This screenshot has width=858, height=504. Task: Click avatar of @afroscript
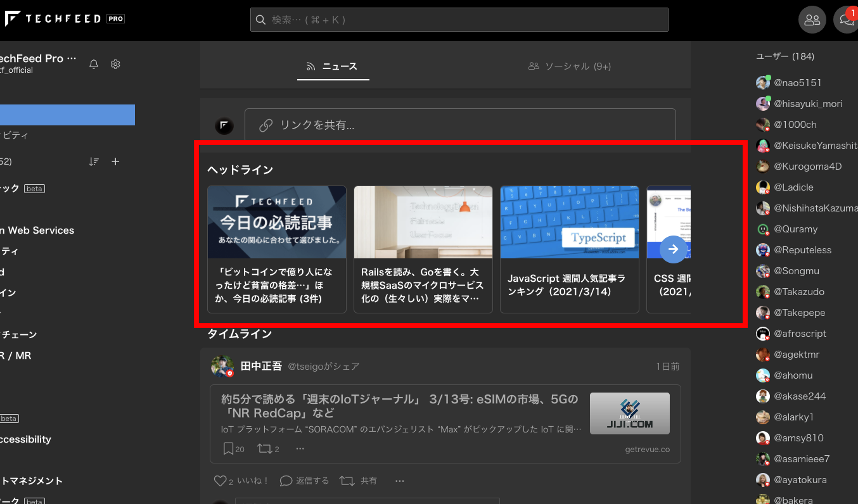[763, 334]
